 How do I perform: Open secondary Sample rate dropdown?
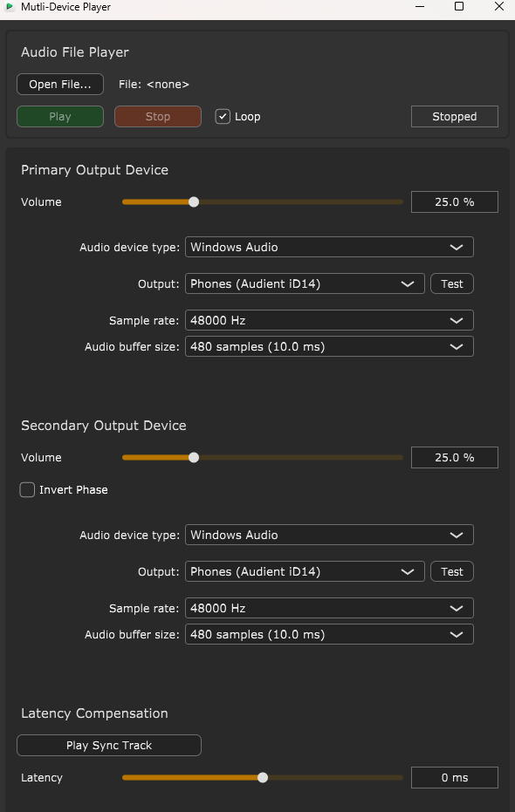[x=330, y=609]
